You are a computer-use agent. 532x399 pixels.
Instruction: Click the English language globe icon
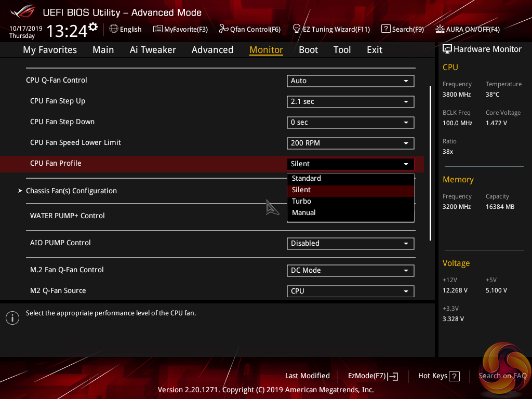coord(114,29)
